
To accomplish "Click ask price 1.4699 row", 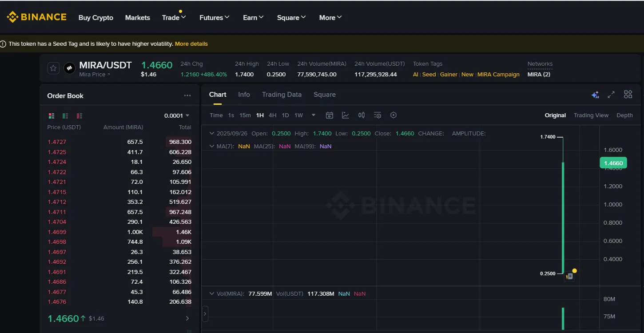I will [x=119, y=232].
